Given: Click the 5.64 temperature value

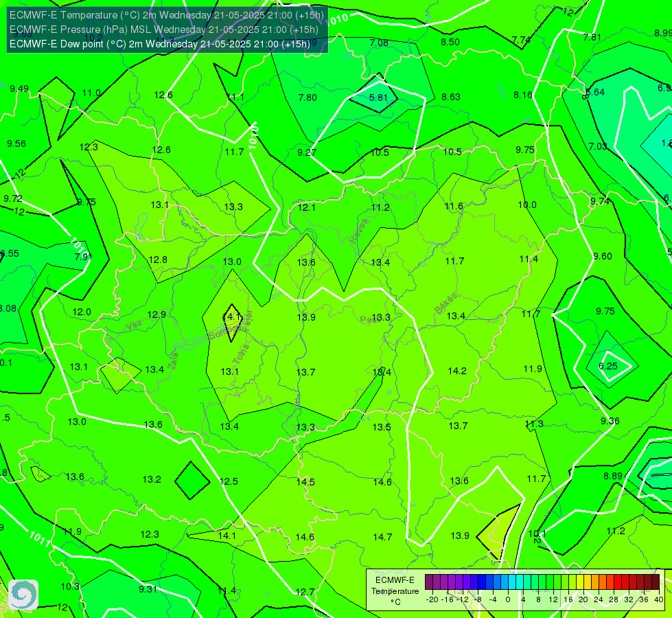Looking at the screenshot, I should click(595, 92).
